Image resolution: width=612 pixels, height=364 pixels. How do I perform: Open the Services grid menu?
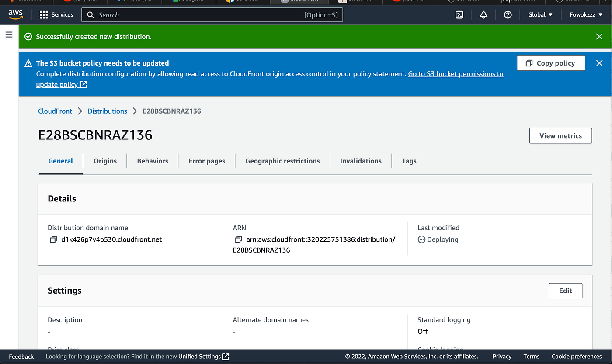pos(56,15)
